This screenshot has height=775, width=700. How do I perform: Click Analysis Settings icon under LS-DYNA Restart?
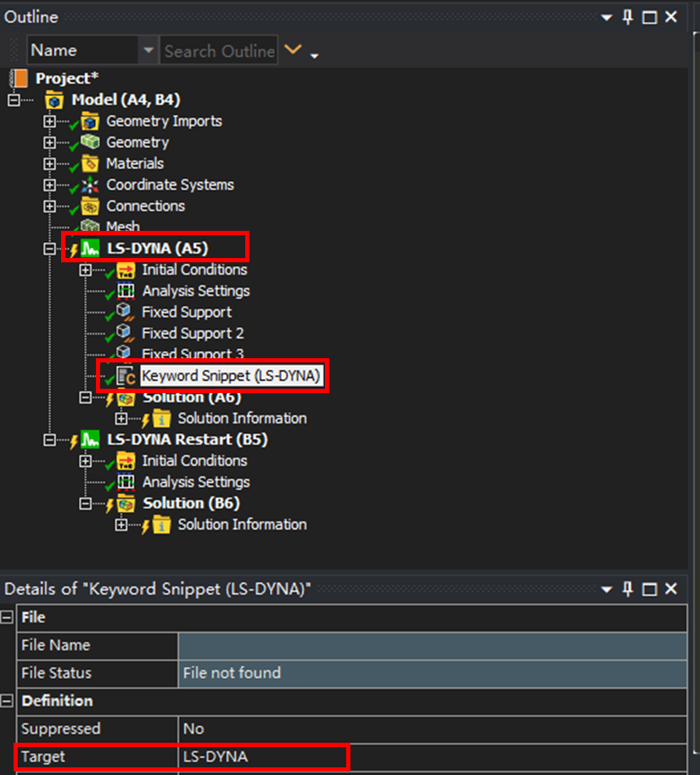pos(126,482)
